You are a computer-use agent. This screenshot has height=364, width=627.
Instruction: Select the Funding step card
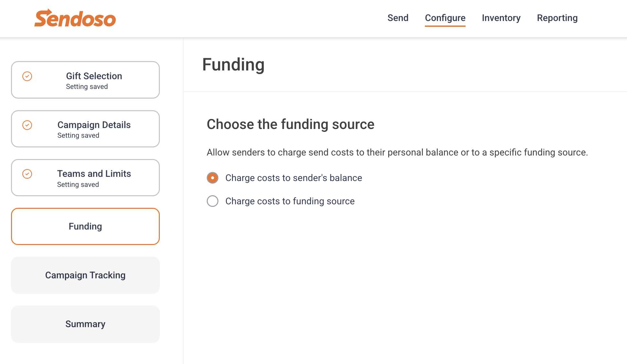85,226
